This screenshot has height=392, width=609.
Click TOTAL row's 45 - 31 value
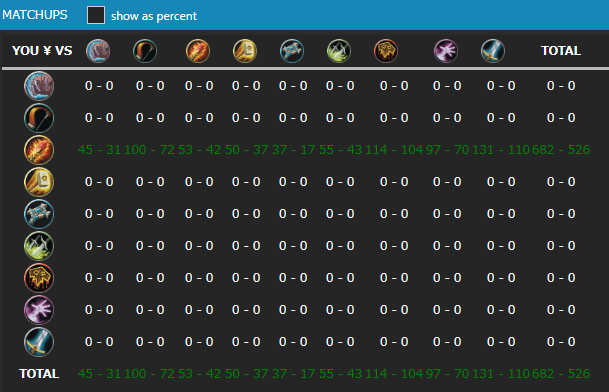(99, 374)
